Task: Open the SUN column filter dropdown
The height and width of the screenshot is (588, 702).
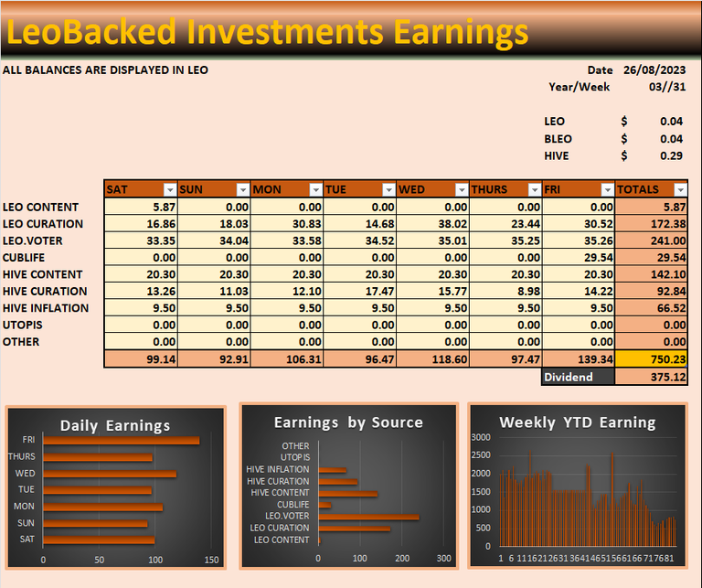Action: click(242, 190)
